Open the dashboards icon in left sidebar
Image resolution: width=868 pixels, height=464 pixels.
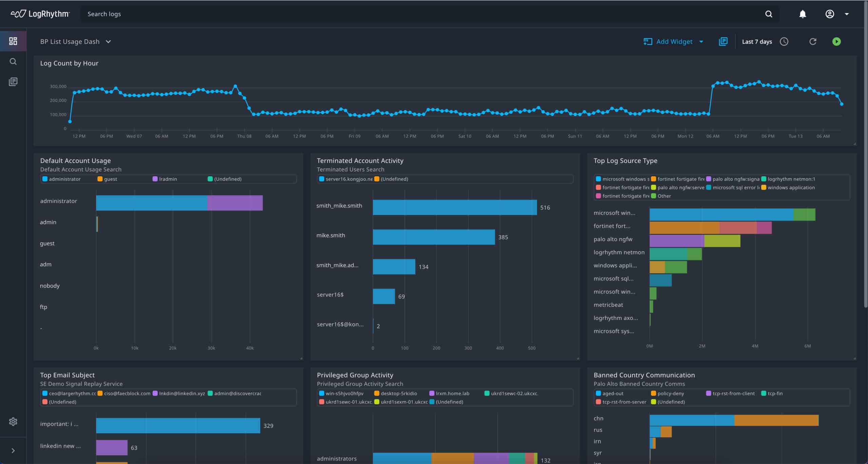(13, 41)
